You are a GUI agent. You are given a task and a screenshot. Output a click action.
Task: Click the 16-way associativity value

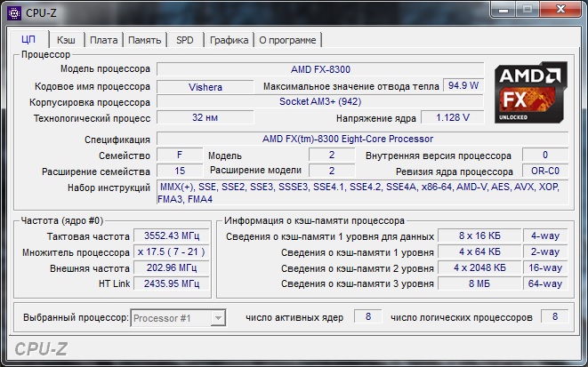click(x=545, y=267)
